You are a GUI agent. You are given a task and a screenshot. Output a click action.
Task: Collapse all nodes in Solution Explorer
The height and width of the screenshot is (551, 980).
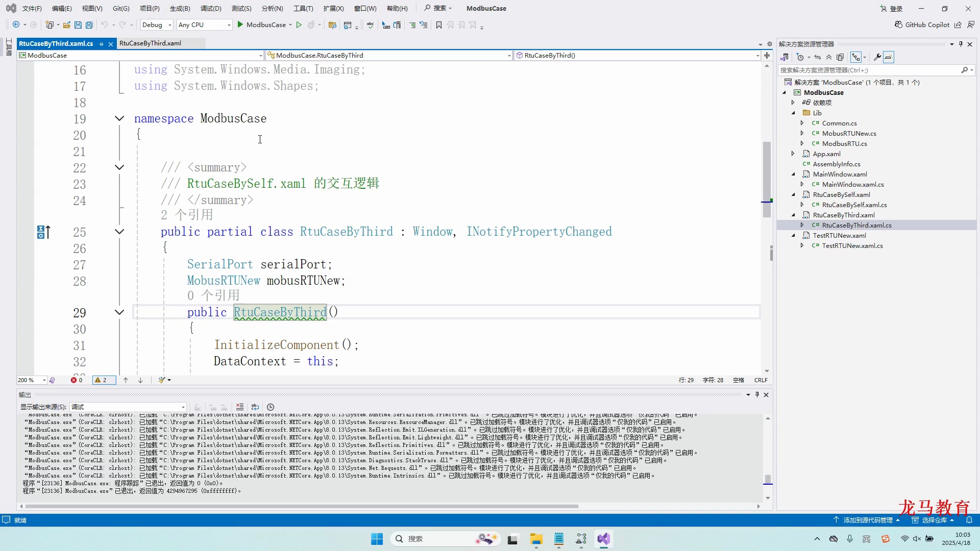click(x=828, y=57)
